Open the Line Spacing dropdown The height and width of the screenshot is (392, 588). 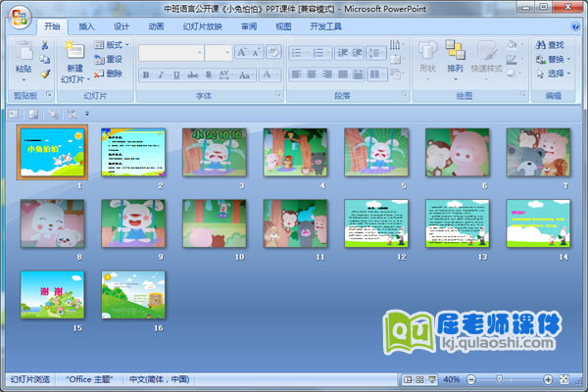click(x=375, y=53)
